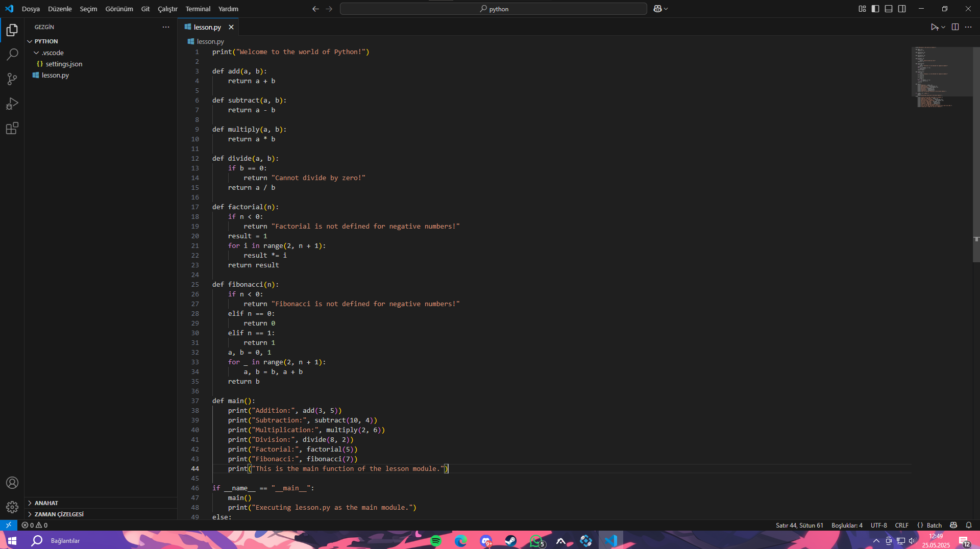Image resolution: width=980 pixels, height=549 pixels.
Task: Open the Düzenle menu
Action: click(60, 9)
